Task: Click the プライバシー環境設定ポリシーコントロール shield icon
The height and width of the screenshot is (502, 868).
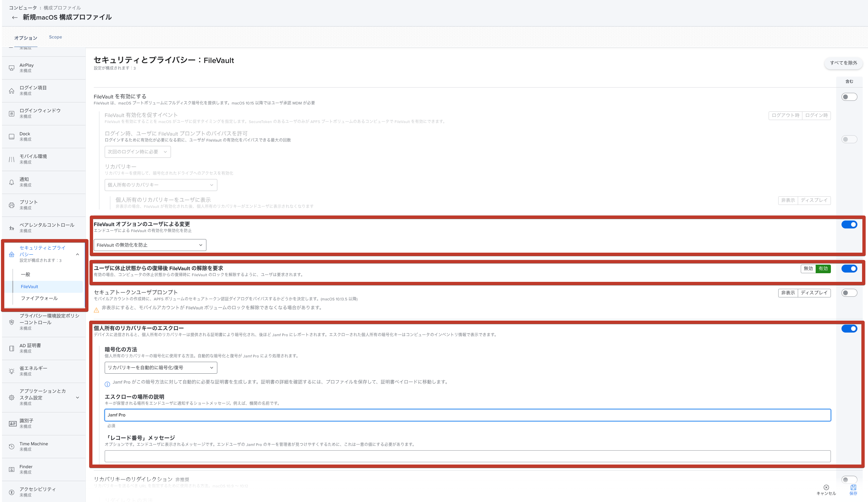Action: [12, 322]
